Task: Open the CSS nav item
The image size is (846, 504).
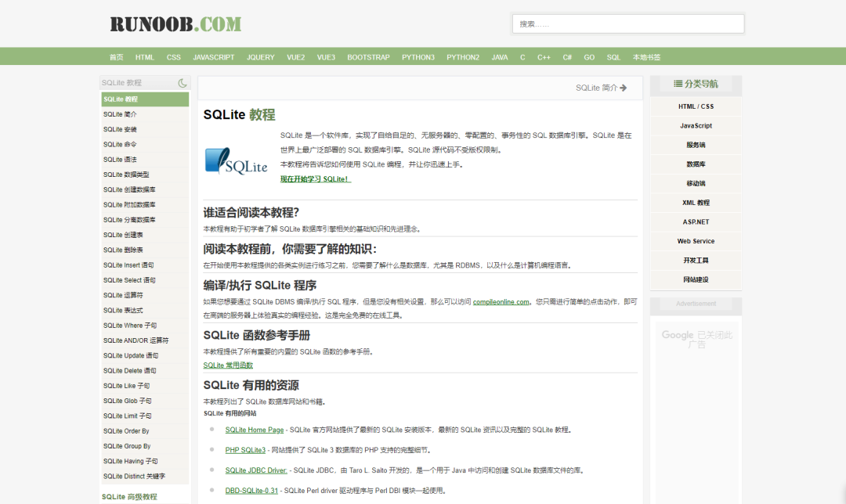Action: (174, 57)
